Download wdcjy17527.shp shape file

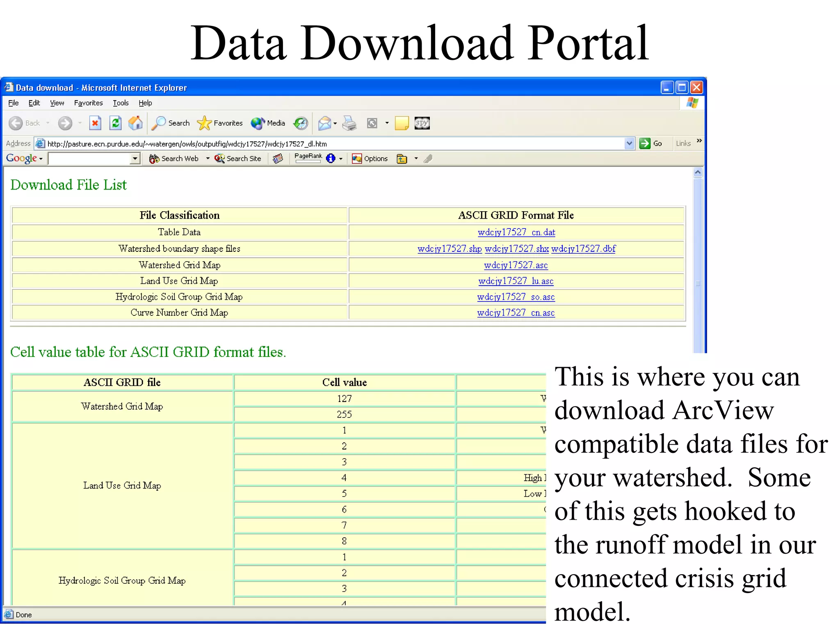[450, 249]
